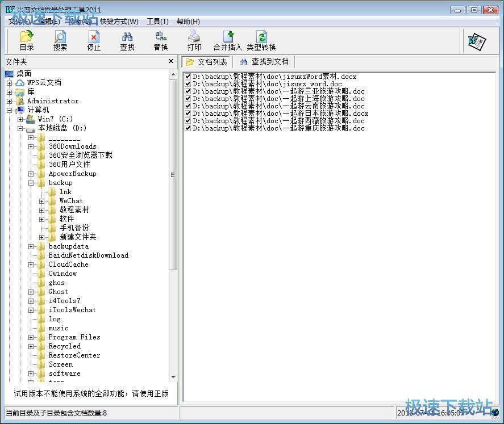504x424 pixels.
Task: Start 类型转换 document type conversion
Action: click(x=261, y=40)
